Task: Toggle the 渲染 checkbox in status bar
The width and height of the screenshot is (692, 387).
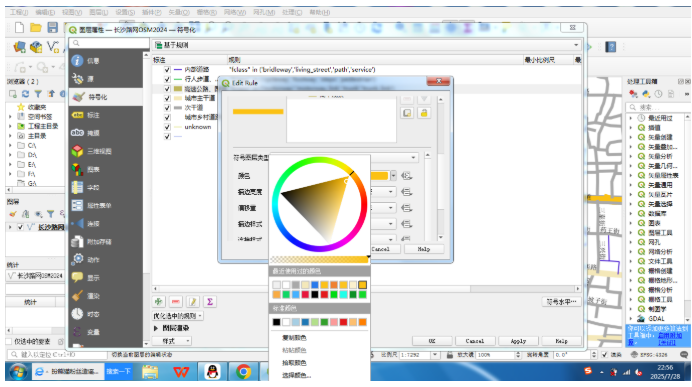Action: (x=605, y=354)
